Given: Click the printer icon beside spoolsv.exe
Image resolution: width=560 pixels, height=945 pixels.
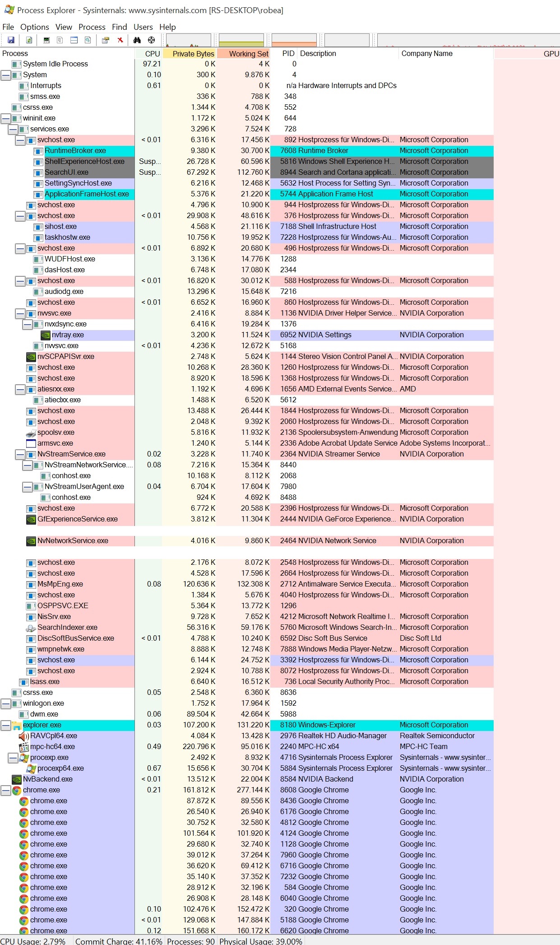Looking at the screenshot, I should point(31,433).
